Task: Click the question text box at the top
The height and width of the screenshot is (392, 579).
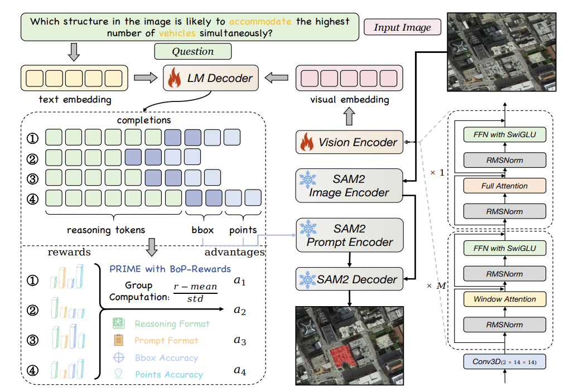Action: (190, 27)
